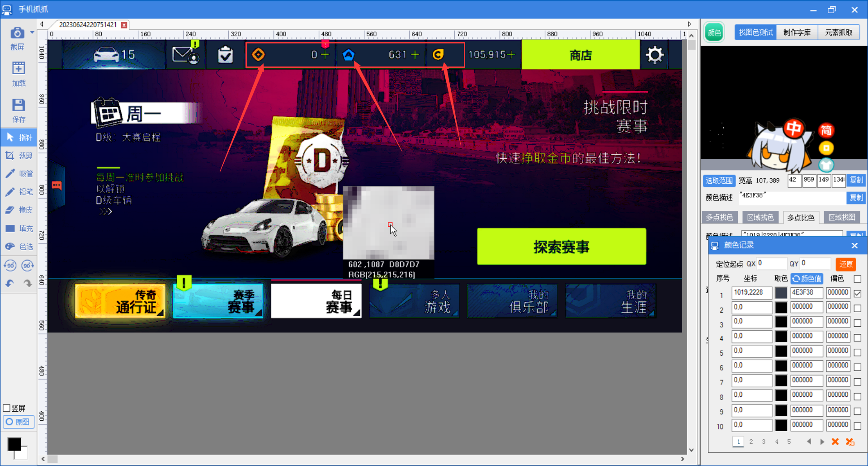Screen dimensions: 868x466
Task: Select the 截屏 screenshot camera tool
Action: click(x=17, y=38)
